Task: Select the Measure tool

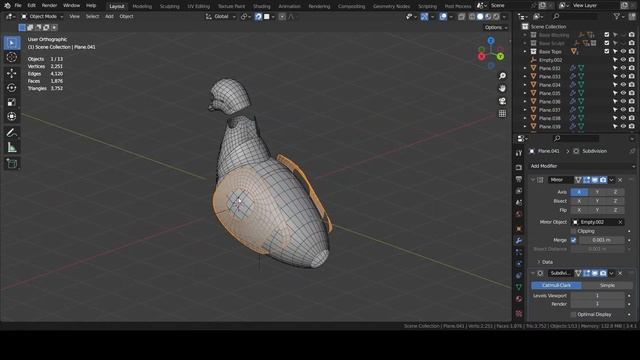Action: (x=12, y=147)
